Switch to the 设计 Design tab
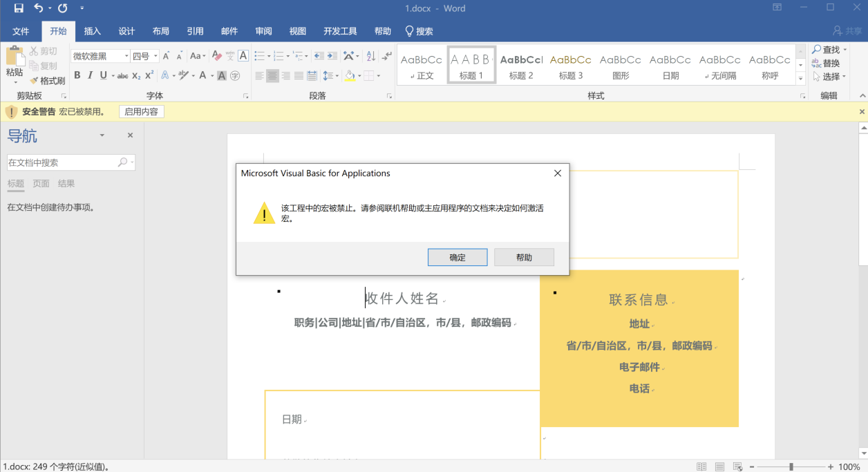 (x=126, y=31)
